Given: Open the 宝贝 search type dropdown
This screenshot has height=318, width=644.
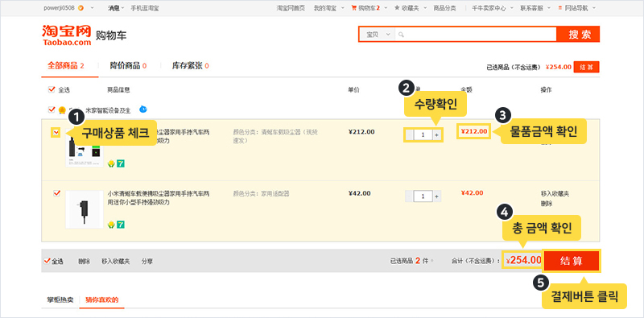Looking at the screenshot, I should point(377,35).
